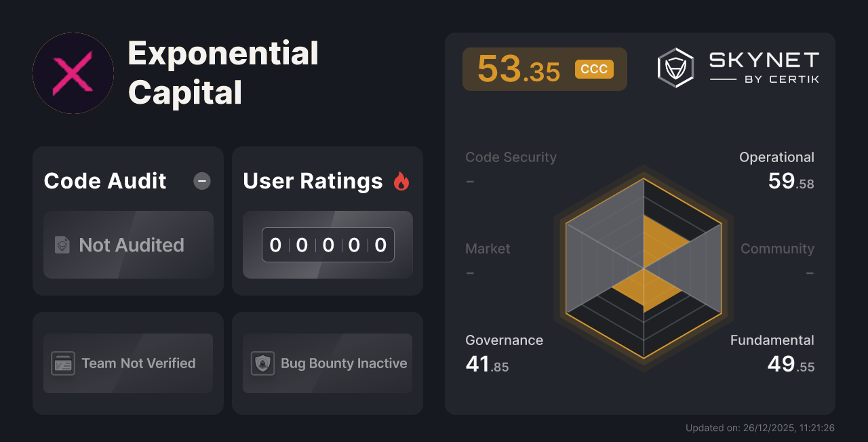Click the Exponential Capital project logo
This screenshot has height=442, width=868.
point(73,73)
